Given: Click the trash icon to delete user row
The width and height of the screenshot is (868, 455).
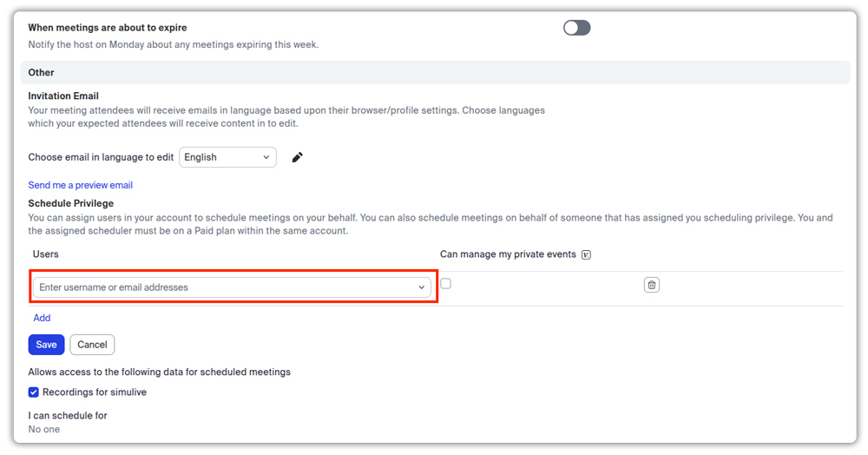Looking at the screenshot, I should point(652,285).
